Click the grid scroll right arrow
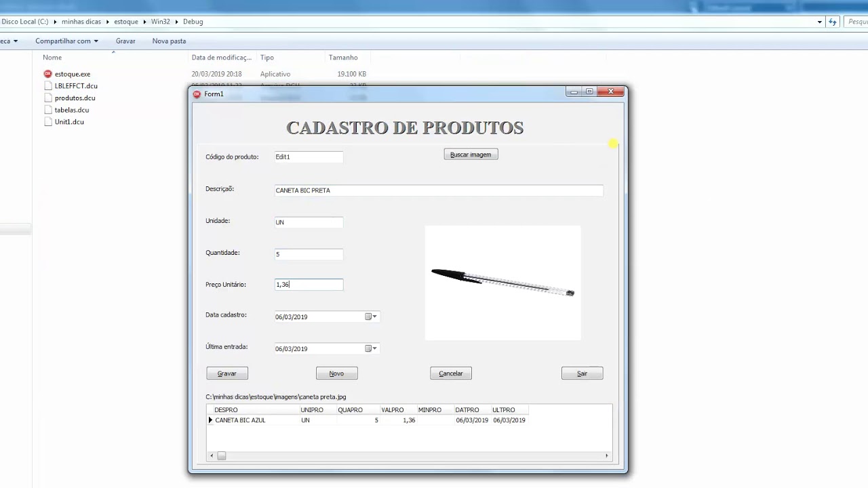Viewport: 868px width, 488px height. (x=607, y=456)
